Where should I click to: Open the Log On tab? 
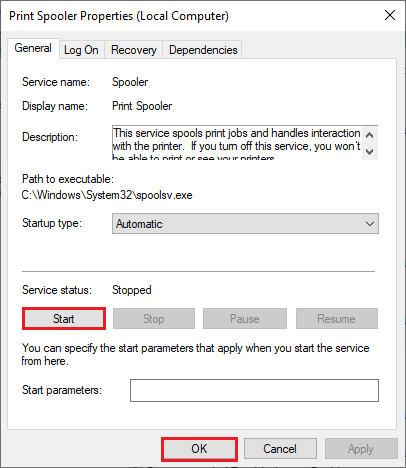coord(81,50)
